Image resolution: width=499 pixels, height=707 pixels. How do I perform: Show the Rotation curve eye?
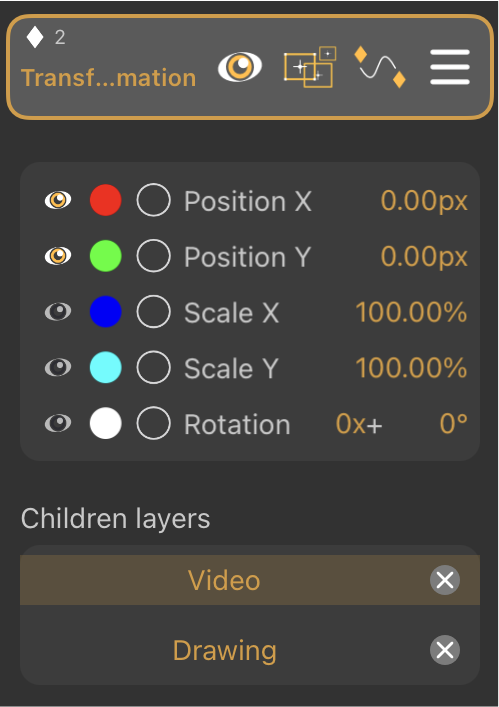[x=58, y=423]
